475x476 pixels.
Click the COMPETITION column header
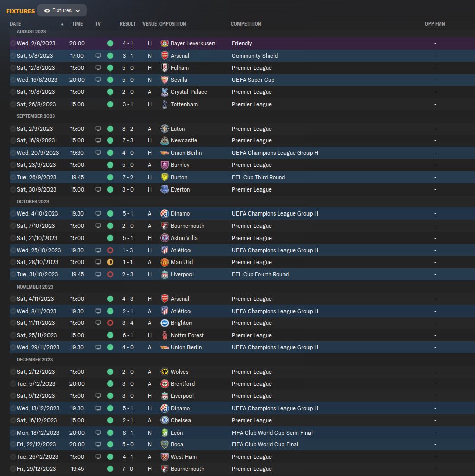[x=246, y=23]
